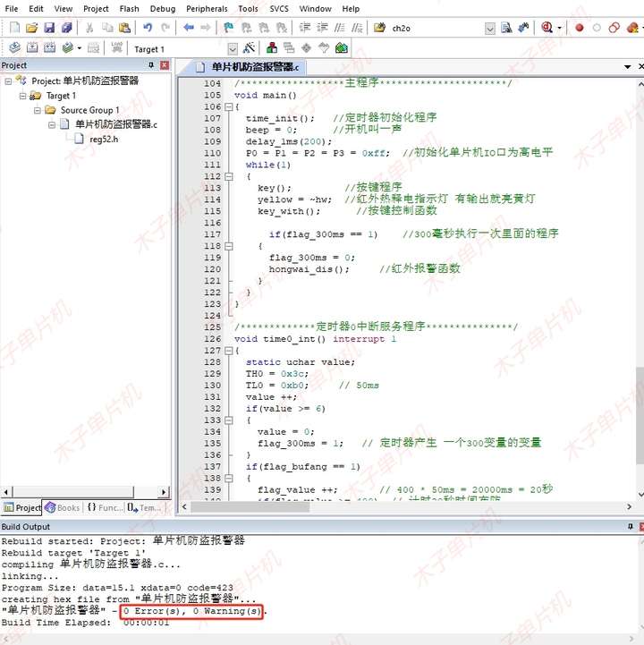Open the File menu

click(11, 9)
